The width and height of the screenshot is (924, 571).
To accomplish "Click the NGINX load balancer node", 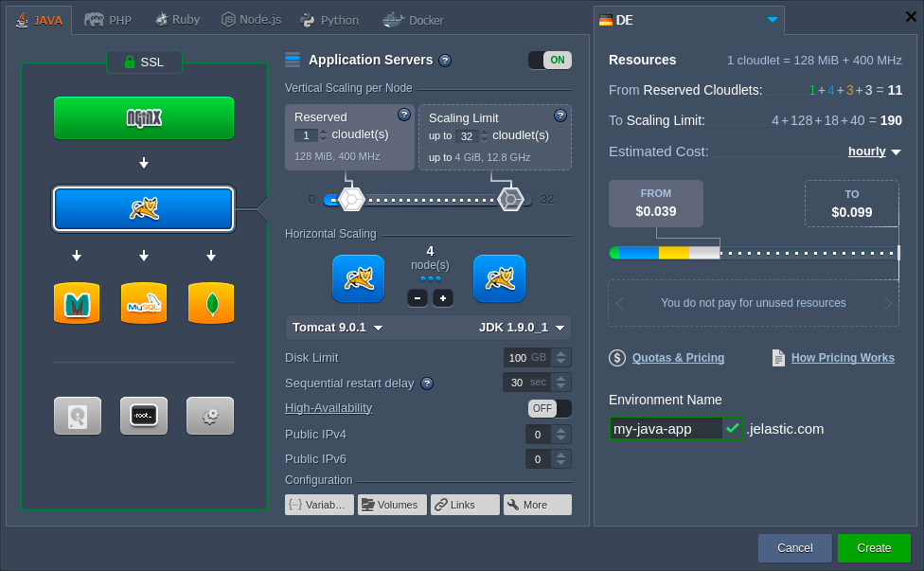I will point(143,118).
